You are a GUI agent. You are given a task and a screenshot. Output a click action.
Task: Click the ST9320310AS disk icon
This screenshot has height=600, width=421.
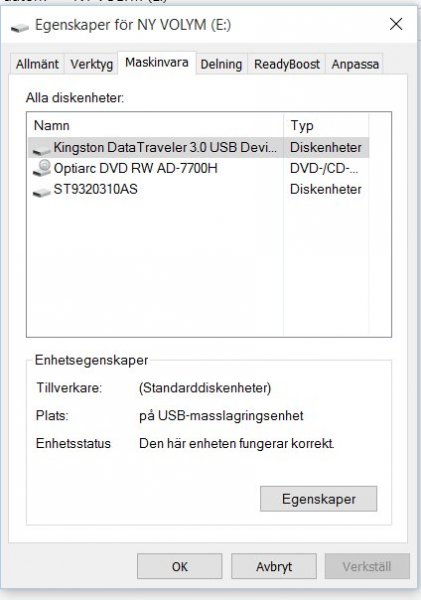coord(41,191)
